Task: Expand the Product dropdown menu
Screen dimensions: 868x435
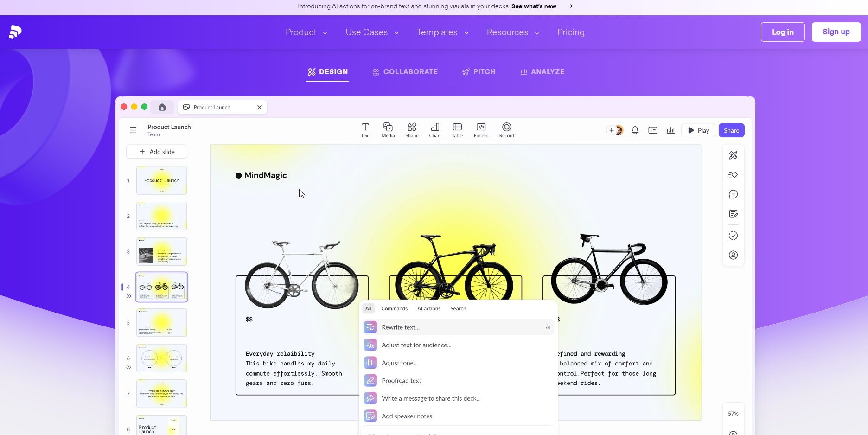Action: point(306,32)
